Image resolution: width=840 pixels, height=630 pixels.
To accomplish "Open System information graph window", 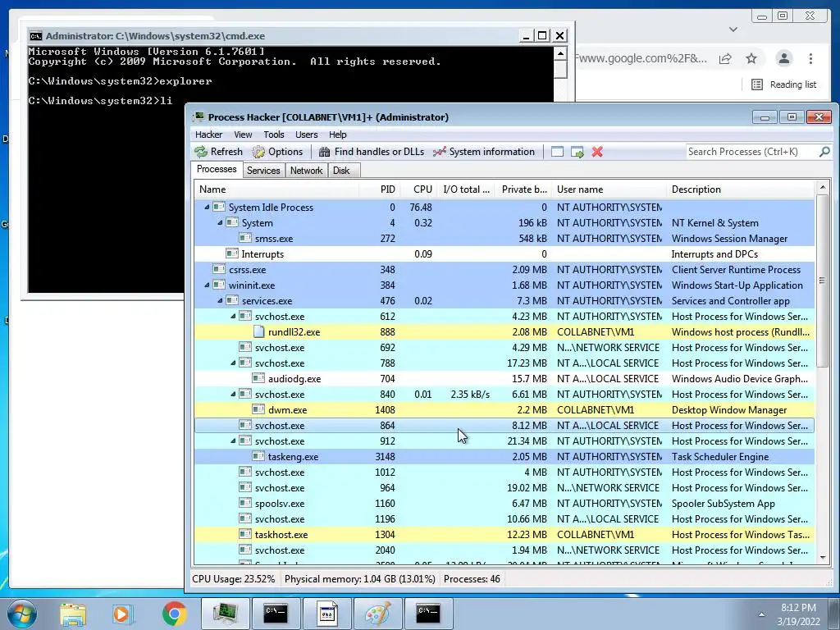I will (484, 152).
